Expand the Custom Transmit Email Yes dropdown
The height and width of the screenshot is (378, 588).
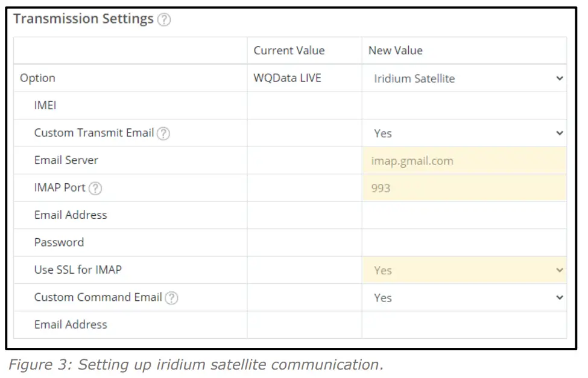464,133
